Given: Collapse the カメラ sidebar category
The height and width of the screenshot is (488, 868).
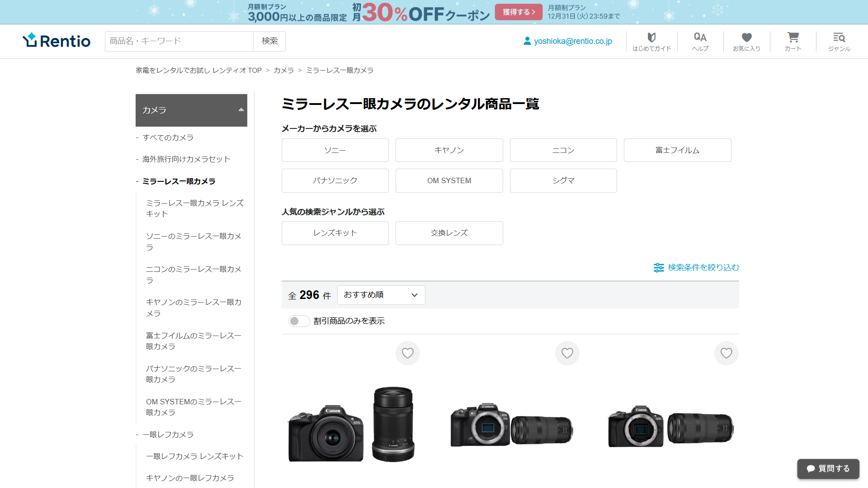Looking at the screenshot, I should (x=191, y=110).
